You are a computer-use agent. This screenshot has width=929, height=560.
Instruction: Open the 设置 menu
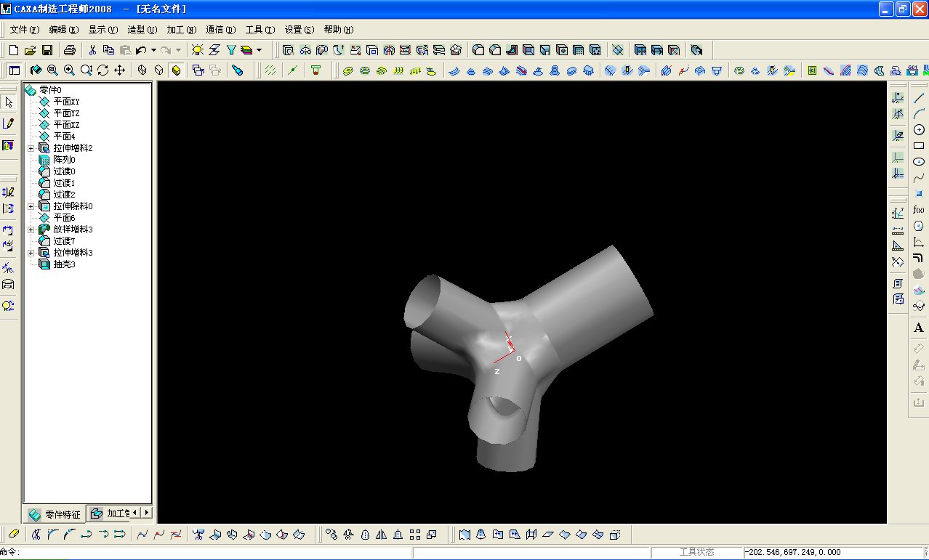click(x=299, y=30)
